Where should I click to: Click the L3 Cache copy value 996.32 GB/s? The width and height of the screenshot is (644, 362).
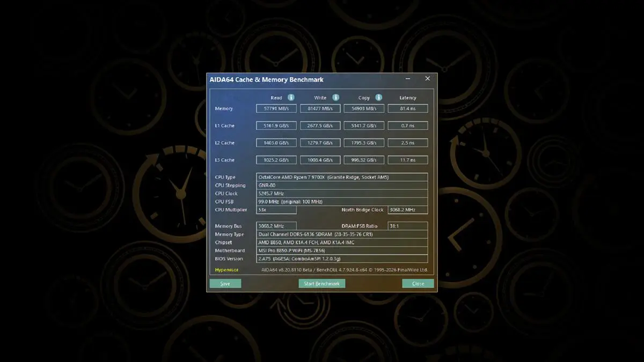click(x=364, y=160)
